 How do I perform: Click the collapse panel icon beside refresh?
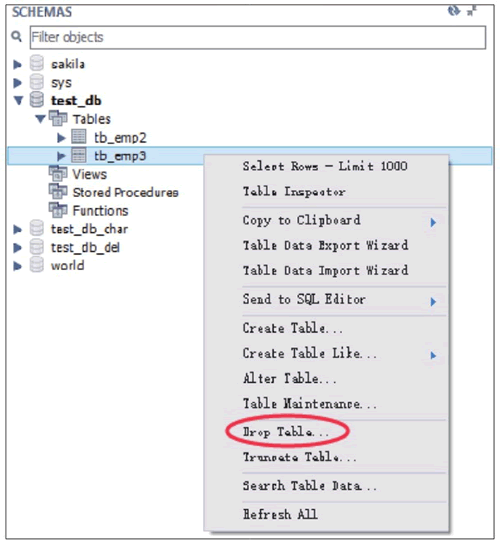pyautogui.click(x=472, y=11)
